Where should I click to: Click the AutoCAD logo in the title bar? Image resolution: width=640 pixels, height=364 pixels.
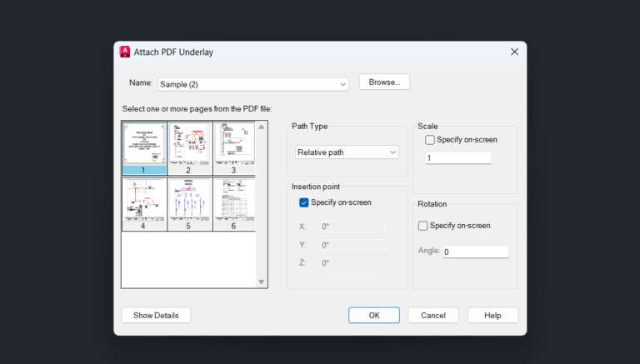124,52
